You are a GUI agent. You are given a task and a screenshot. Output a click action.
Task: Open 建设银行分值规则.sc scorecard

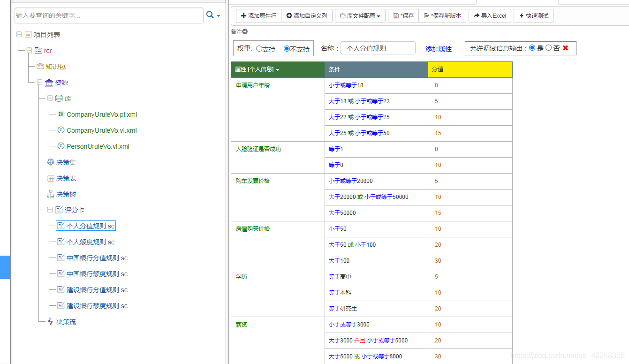(97, 290)
